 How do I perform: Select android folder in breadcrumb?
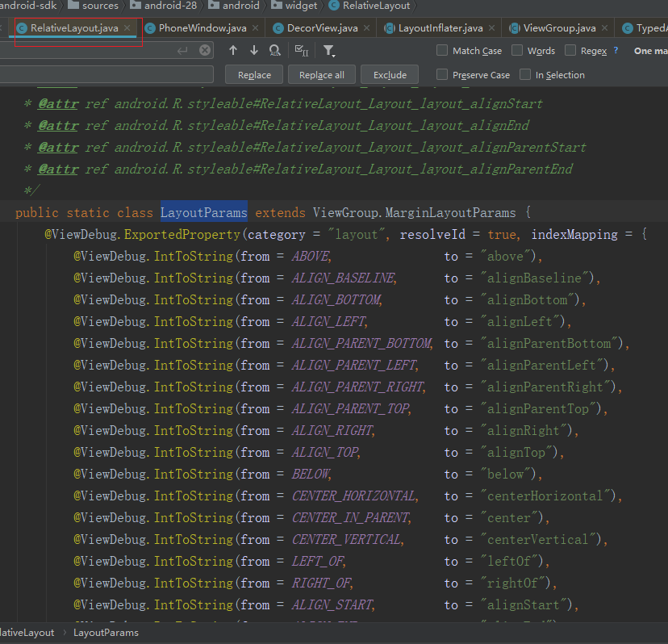click(x=233, y=6)
